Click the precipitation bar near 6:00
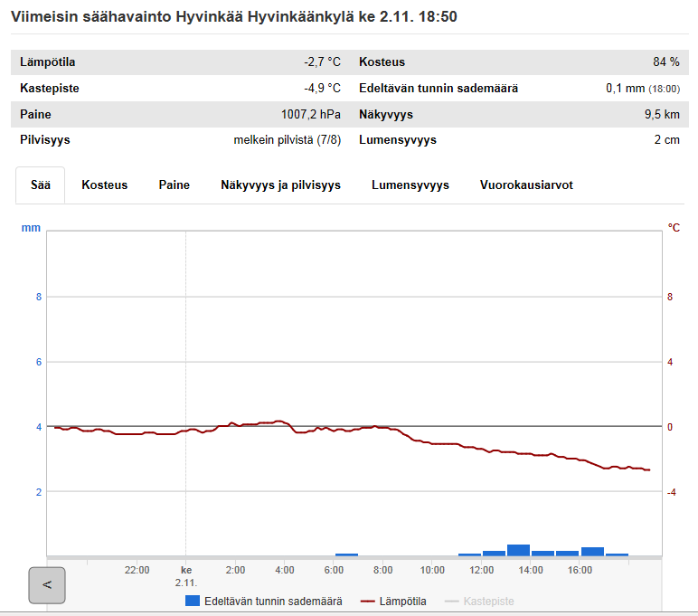698x616 pixels. pos(346,554)
